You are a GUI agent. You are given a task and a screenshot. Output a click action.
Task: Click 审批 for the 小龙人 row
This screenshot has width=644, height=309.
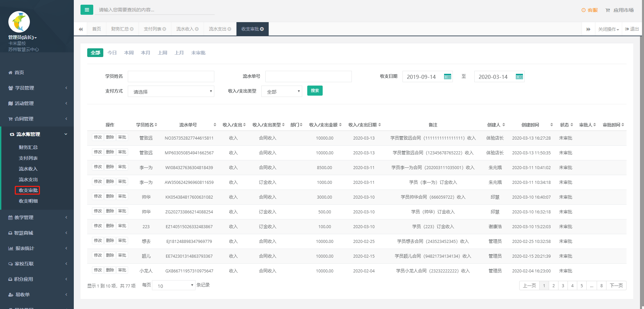click(122, 270)
